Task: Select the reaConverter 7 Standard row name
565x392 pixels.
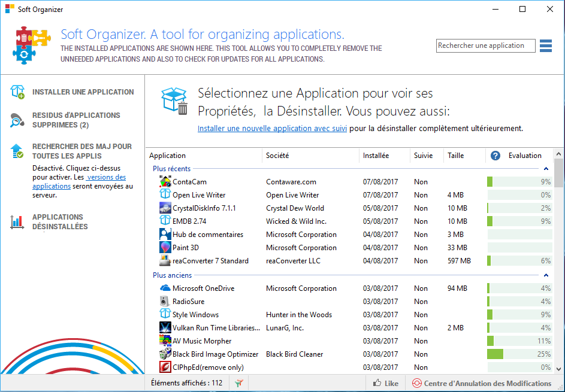Action: pyautogui.click(x=210, y=260)
